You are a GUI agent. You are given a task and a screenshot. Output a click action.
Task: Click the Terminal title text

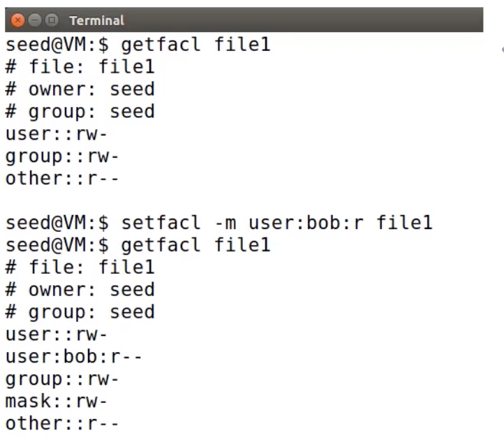tap(97, 20)
